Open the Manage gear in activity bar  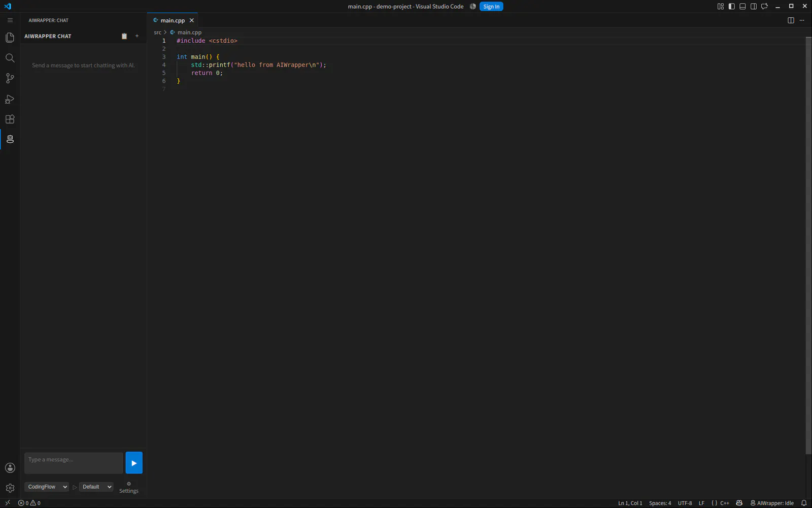10,488
